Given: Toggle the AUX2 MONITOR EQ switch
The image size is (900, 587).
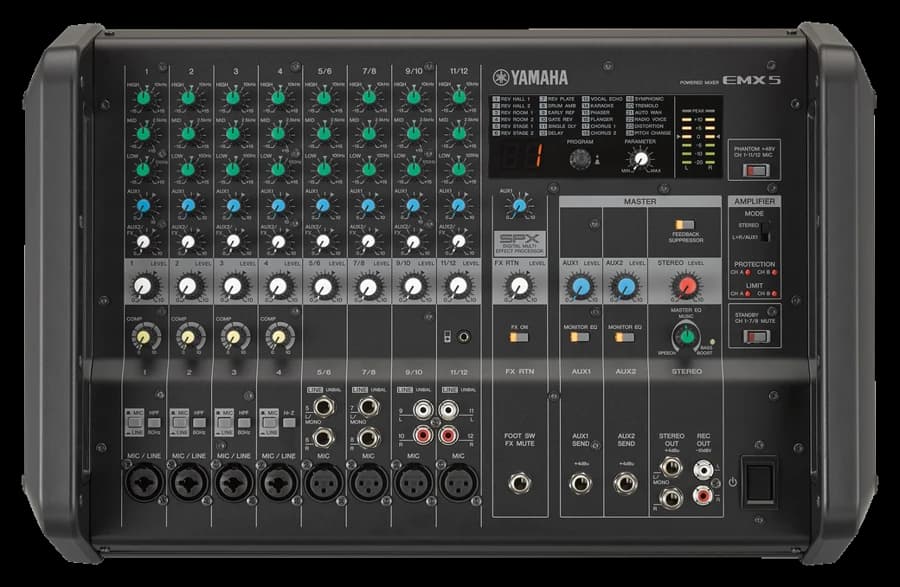Looking at the screenshot, I should pyautogui.click(x=624, y=337).
